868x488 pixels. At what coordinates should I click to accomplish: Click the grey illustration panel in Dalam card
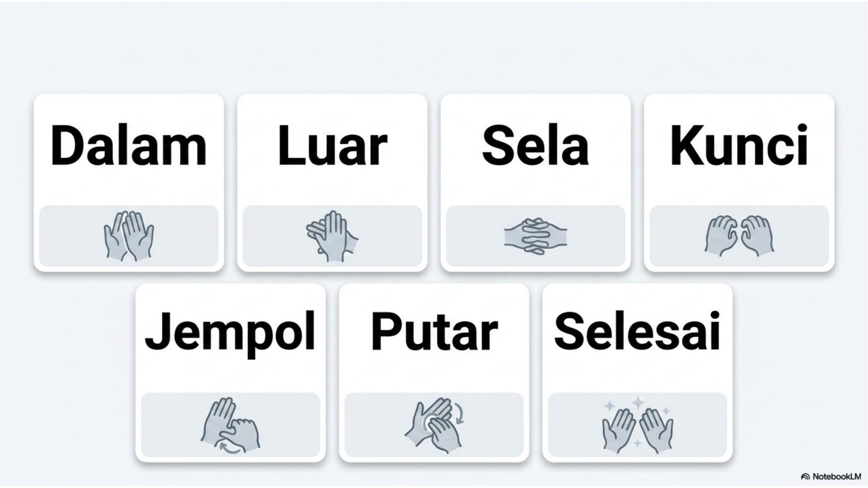click(x=129, y=236)
